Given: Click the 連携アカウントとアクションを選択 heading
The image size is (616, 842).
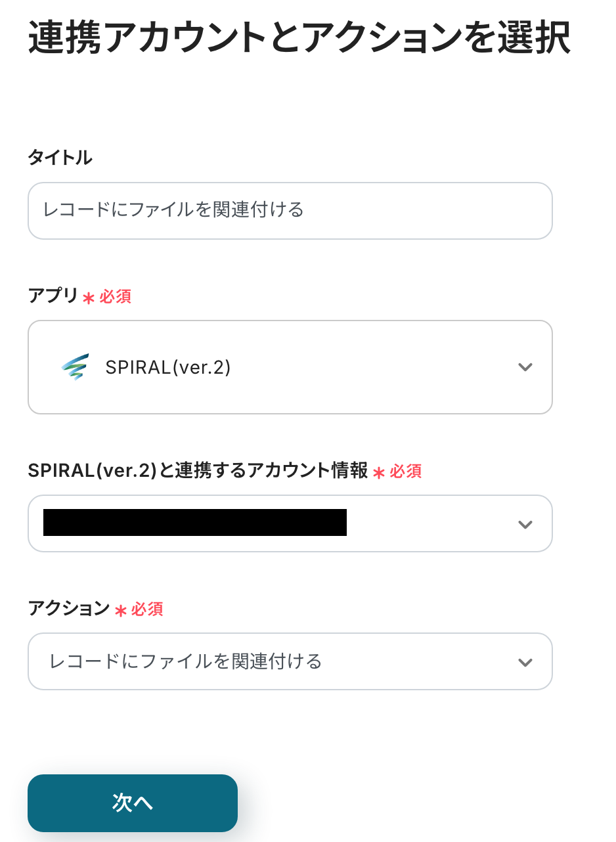Looking at the screenshot, I should (x=299, y=39).
